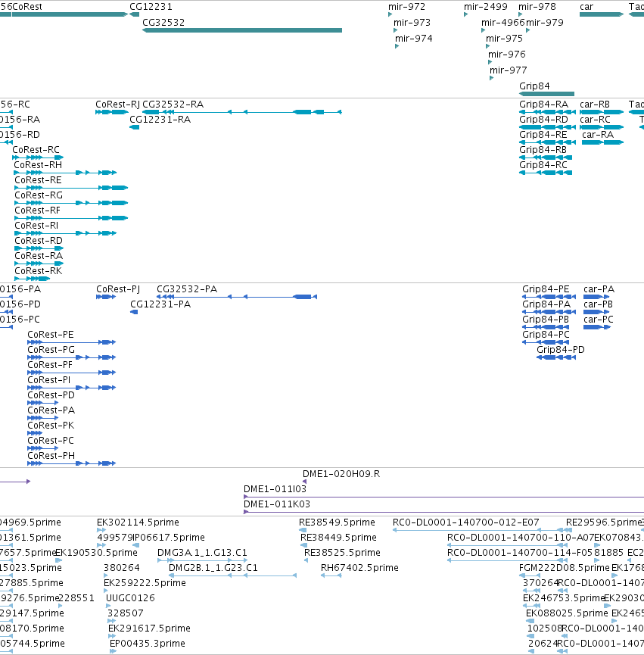Click the CG32532-PA protein label

point(187,289)
